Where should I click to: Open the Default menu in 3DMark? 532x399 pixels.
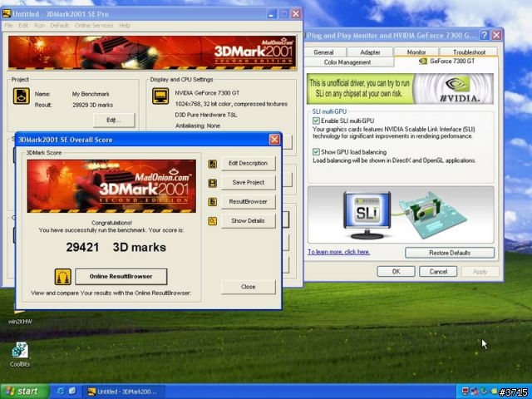[59, 26]
